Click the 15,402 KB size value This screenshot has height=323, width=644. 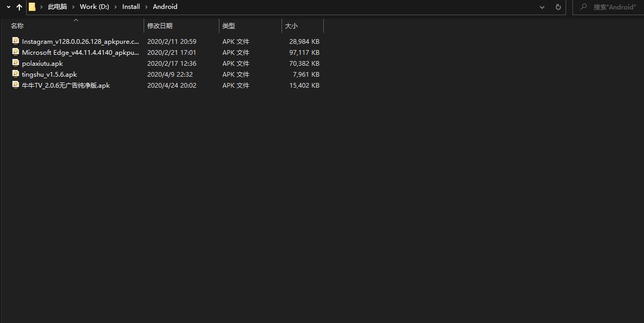tap(305, 85)
